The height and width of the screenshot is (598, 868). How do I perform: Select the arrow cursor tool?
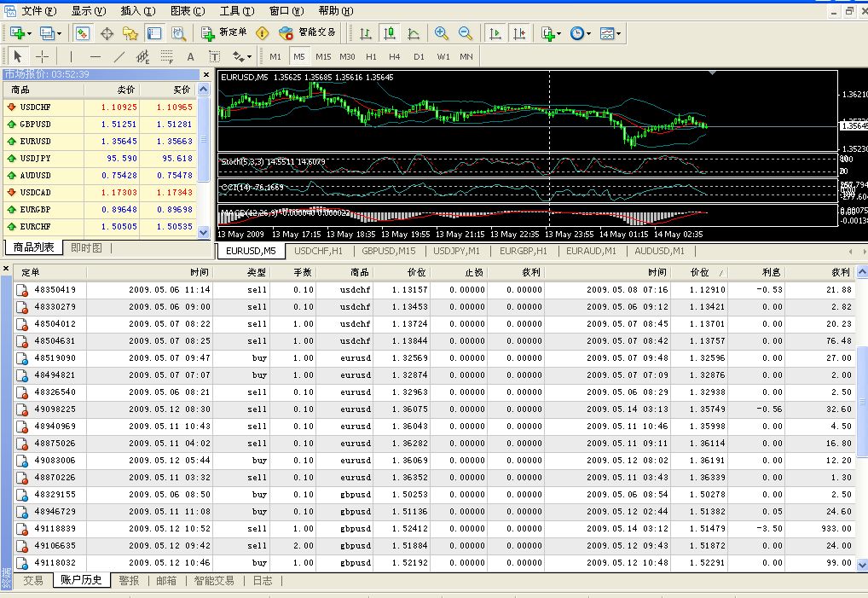point(18,56)
